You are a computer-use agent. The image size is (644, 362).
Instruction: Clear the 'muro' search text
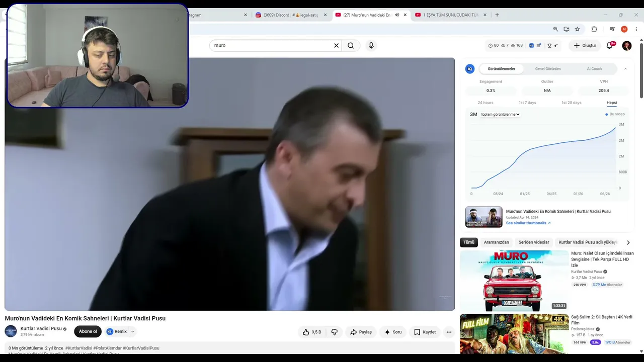[x=336, y=45]
